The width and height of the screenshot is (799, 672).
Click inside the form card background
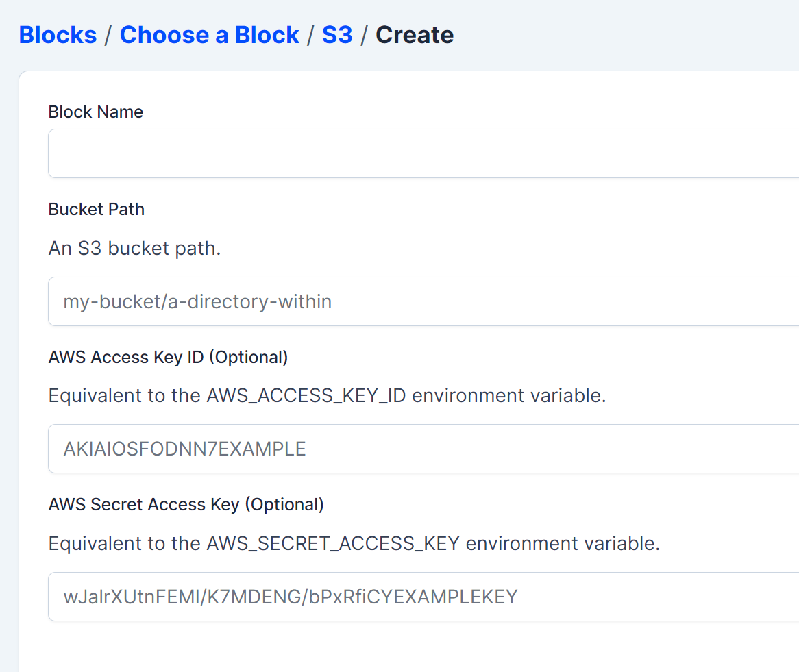[411, 647]
